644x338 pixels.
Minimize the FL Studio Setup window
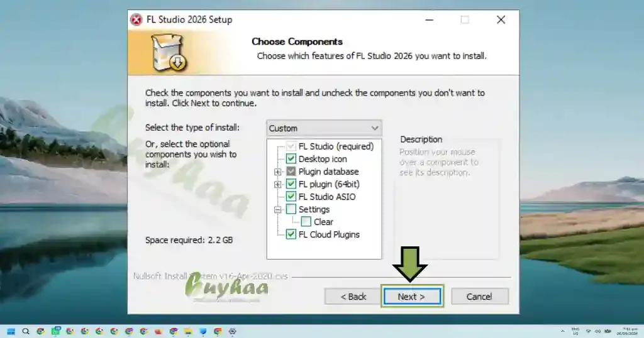(429, 19)
